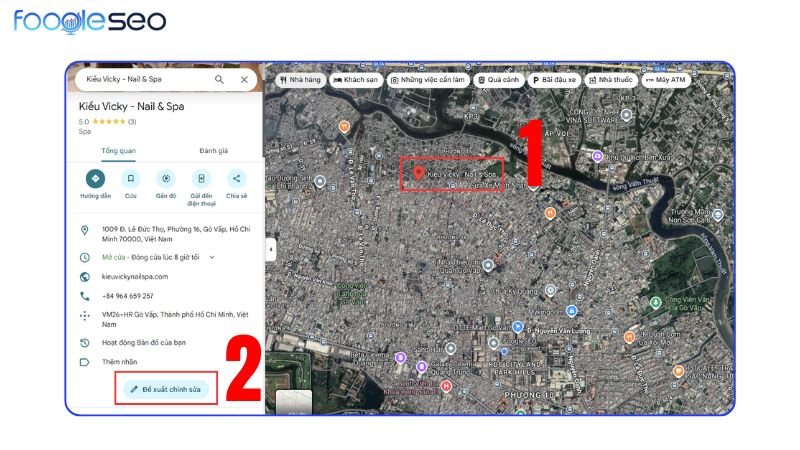Select the Máy ATM filter chip
800x450 pixels.
(667, 79)
